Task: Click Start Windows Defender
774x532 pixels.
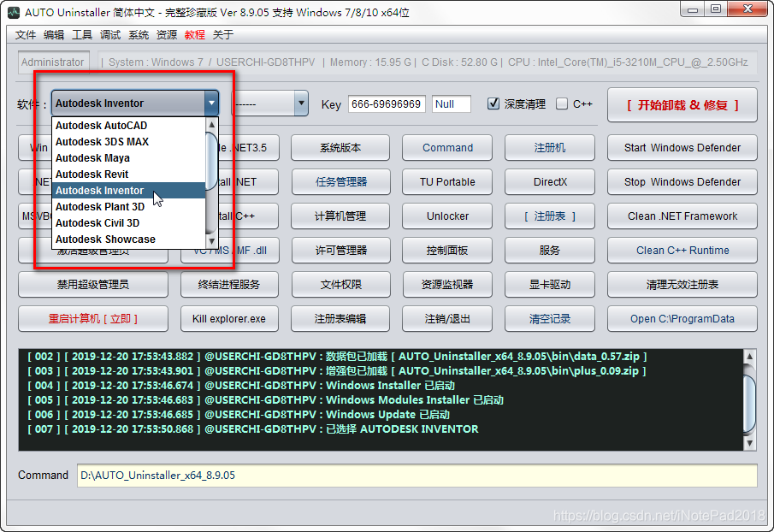Action: pos(682,148)
